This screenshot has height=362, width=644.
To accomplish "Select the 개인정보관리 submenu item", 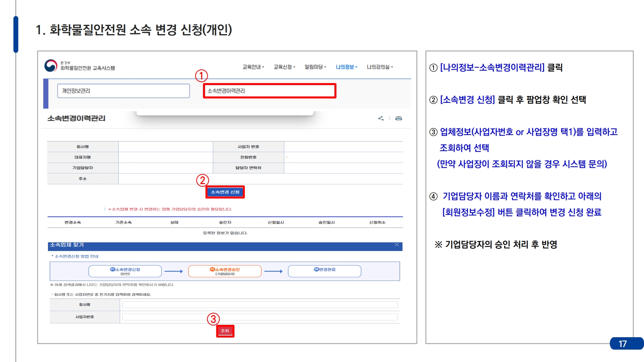I will click(x=123, y=91).
